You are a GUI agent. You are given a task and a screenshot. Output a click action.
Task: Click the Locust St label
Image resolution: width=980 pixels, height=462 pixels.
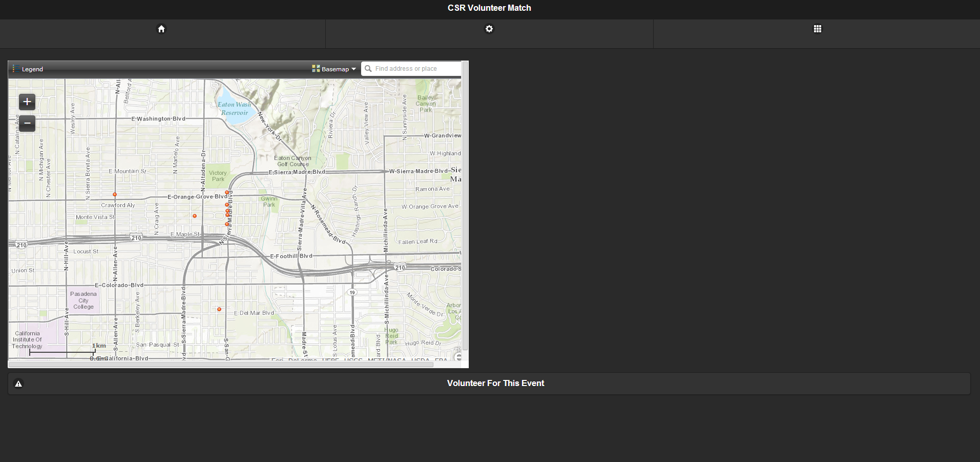pyautogui.click(x=86, y=252)
